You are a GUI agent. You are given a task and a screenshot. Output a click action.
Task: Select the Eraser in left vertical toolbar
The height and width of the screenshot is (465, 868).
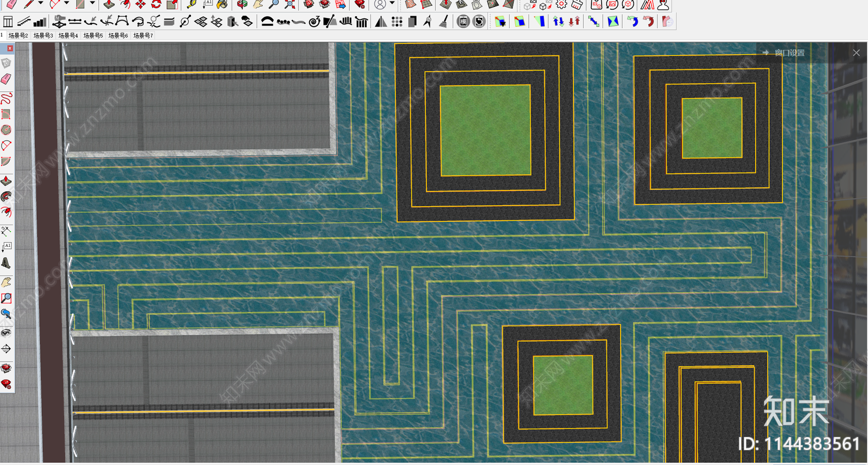pos(6,80)
